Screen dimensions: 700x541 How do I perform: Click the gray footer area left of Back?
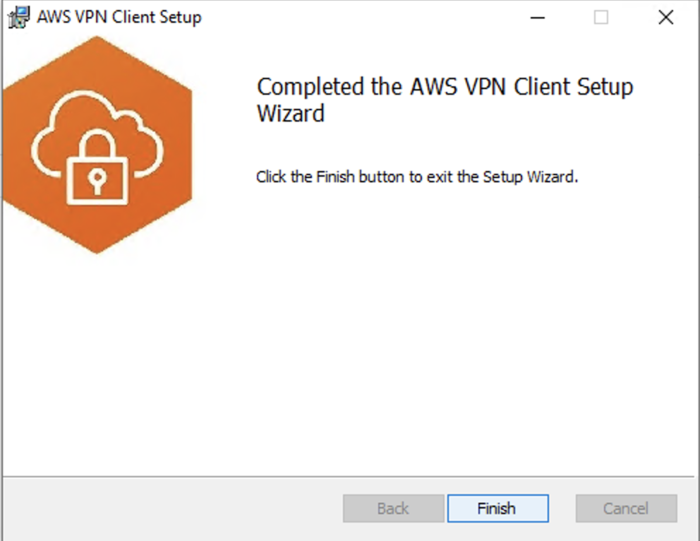click(x=170, y=508)
